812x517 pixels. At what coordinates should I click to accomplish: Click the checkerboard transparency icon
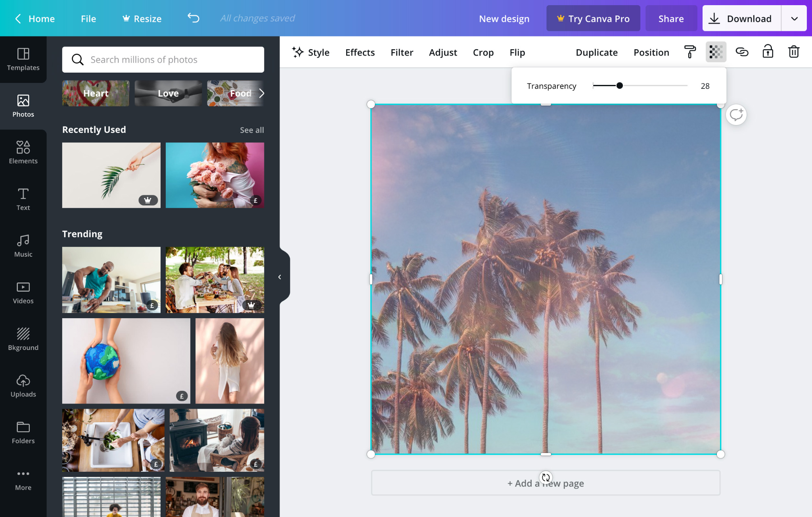(716, 52)
